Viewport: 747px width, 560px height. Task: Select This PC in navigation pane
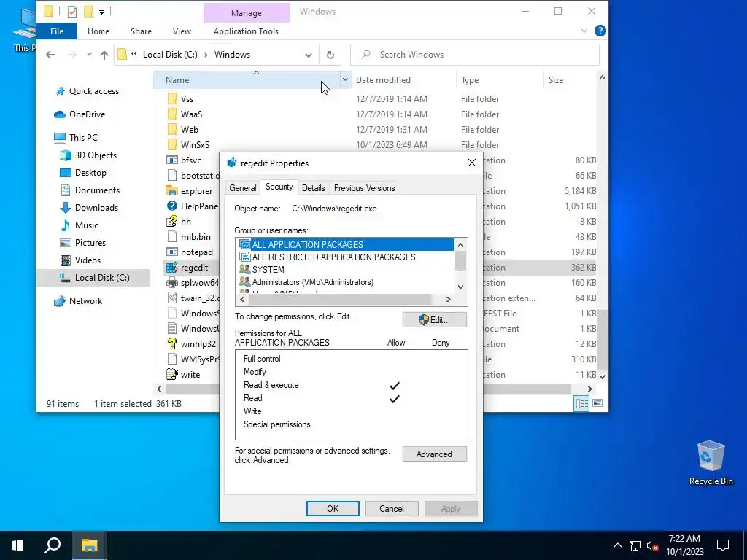tap(83, 138)
